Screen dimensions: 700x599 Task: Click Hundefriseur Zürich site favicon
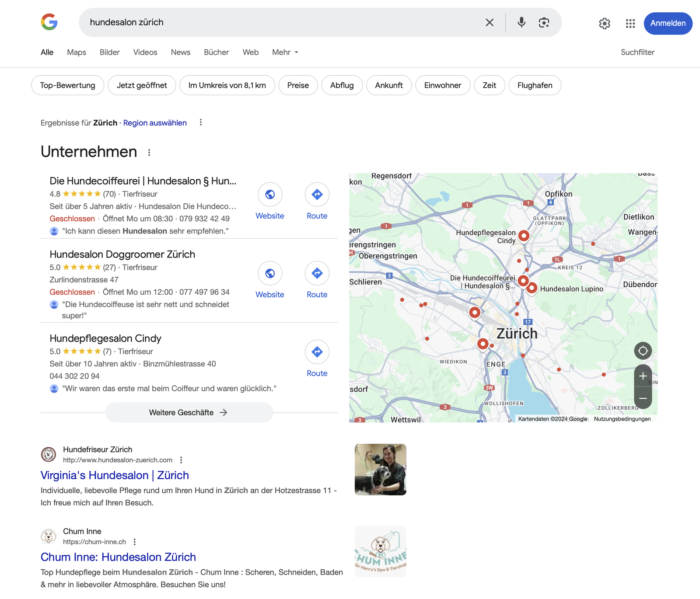point(49,455)
